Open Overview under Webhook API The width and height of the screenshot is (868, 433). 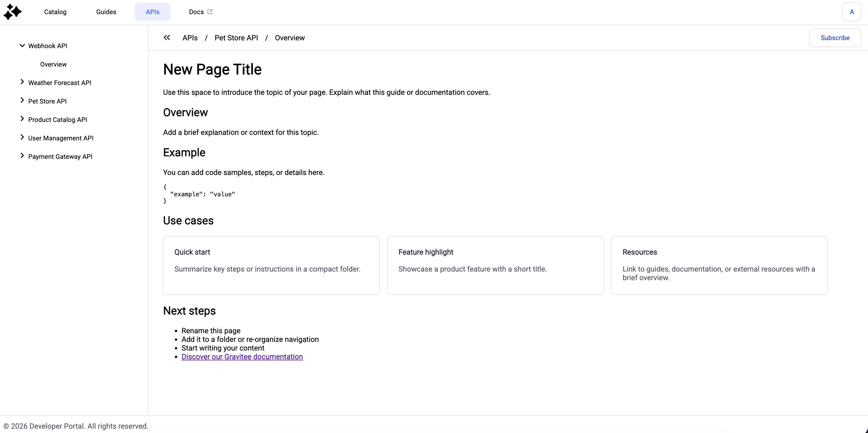point(53,64)
